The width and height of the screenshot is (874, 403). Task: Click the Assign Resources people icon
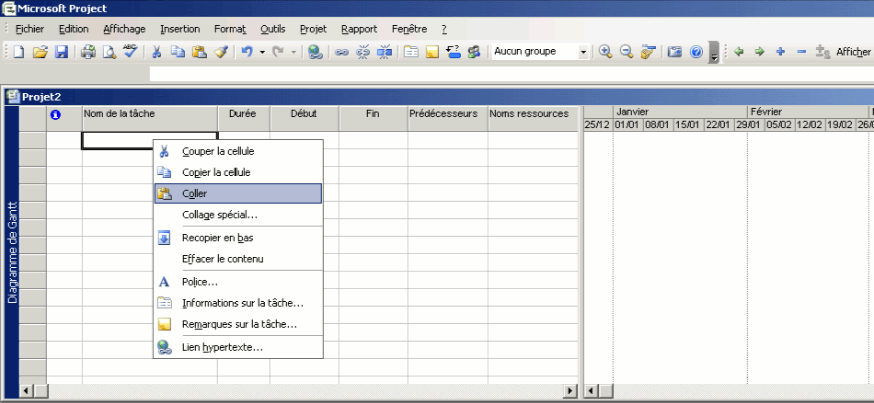pos(474,52)
